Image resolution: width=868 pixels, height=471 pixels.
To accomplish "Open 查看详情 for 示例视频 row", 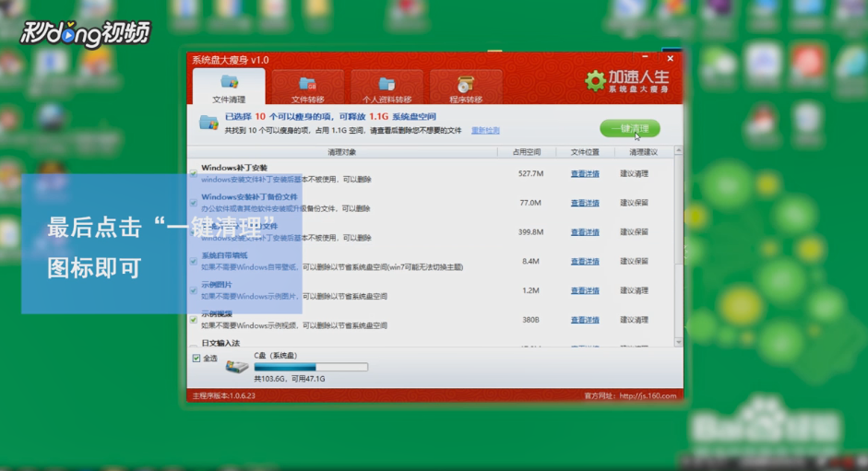I will [585, 320].
